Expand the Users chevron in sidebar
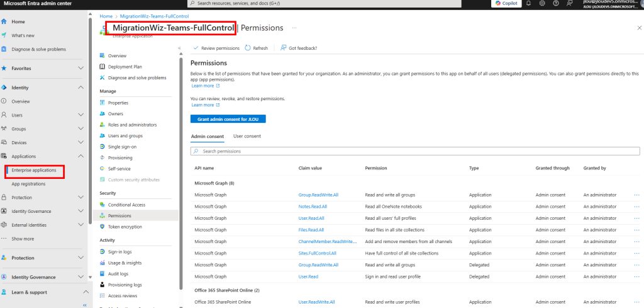This screenshot has width=644, height=308. 80,115
